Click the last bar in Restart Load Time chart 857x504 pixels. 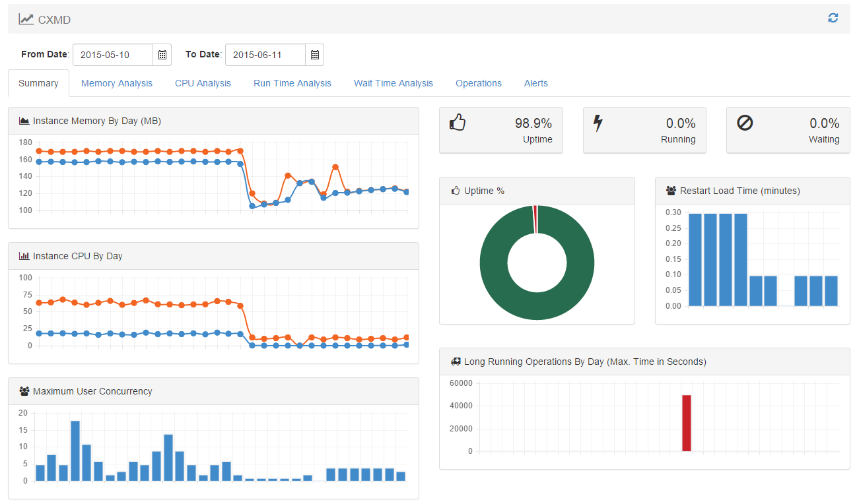coord(831,291)
